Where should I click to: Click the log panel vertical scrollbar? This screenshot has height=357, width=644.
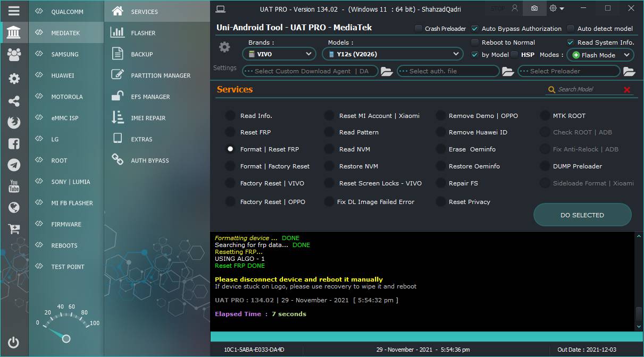(639, 281)
